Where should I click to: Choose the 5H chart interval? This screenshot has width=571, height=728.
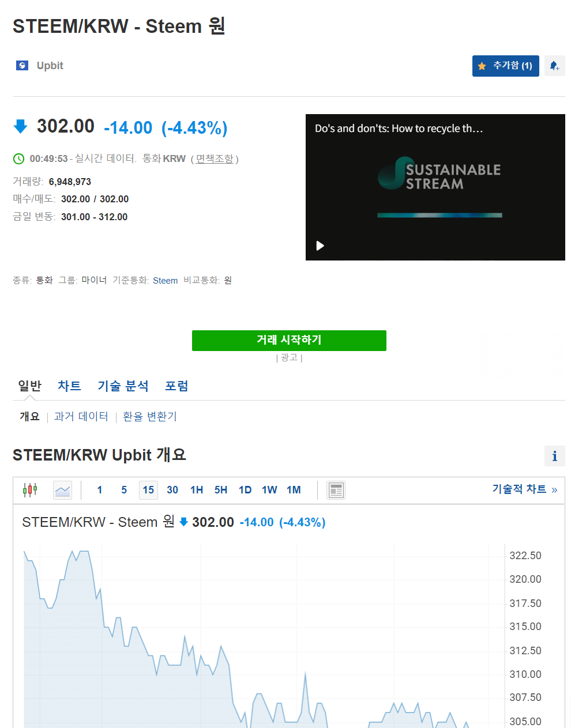(x=221, y=490)
